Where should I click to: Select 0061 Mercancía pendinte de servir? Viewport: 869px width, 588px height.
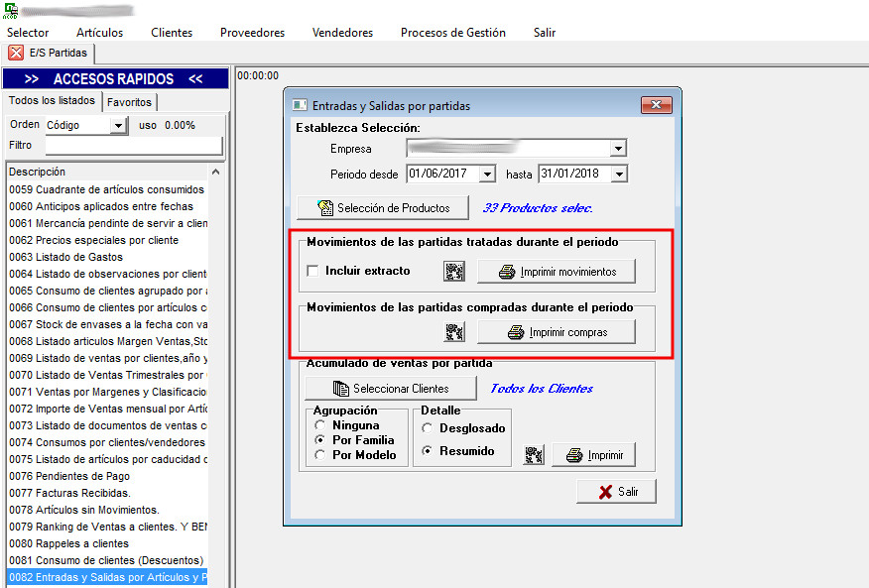tap(107, 223)
